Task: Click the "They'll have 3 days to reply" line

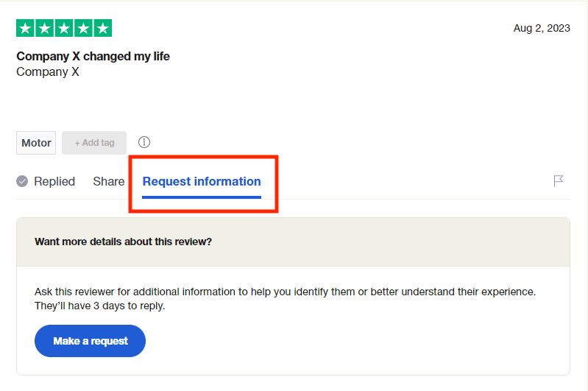Action: coord(99,306)
